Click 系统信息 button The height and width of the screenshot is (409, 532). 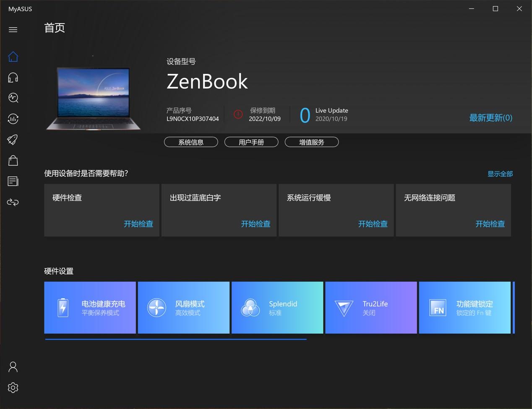click(x=191, y=142)
